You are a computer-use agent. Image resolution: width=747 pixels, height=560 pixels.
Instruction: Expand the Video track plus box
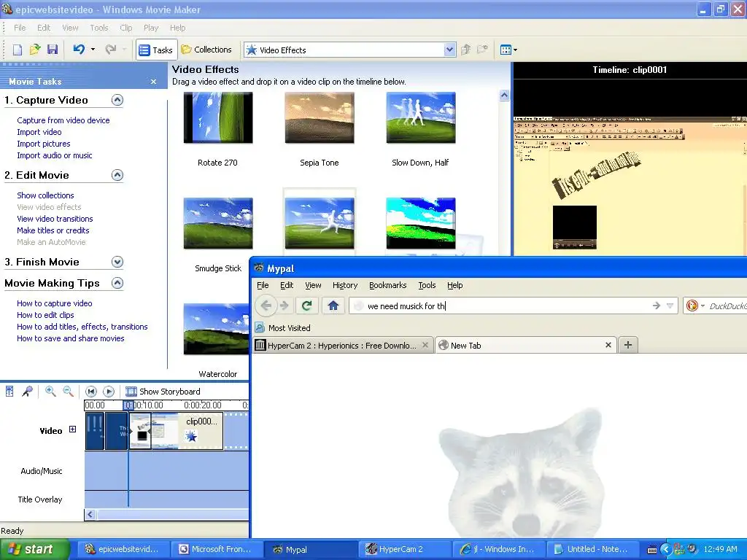coord(72,429)
